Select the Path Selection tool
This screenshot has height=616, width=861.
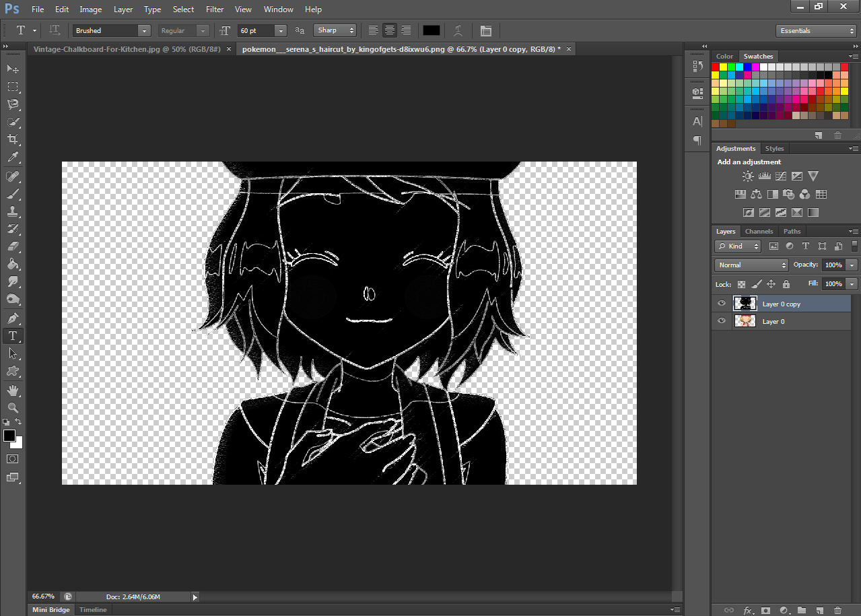pyautogui.click(x=13, y=353)
